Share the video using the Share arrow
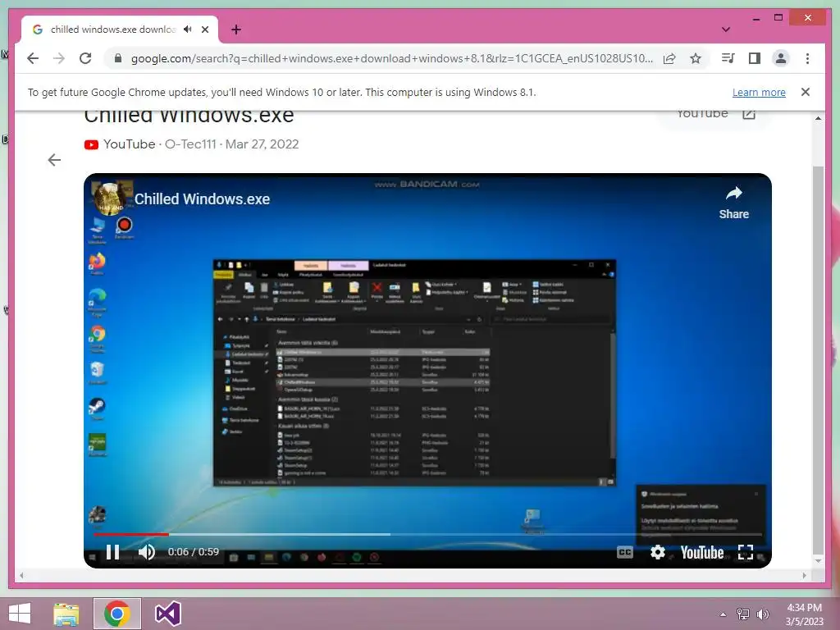Image resolution: width=840 pixels, height=630 pixels. 734,203
